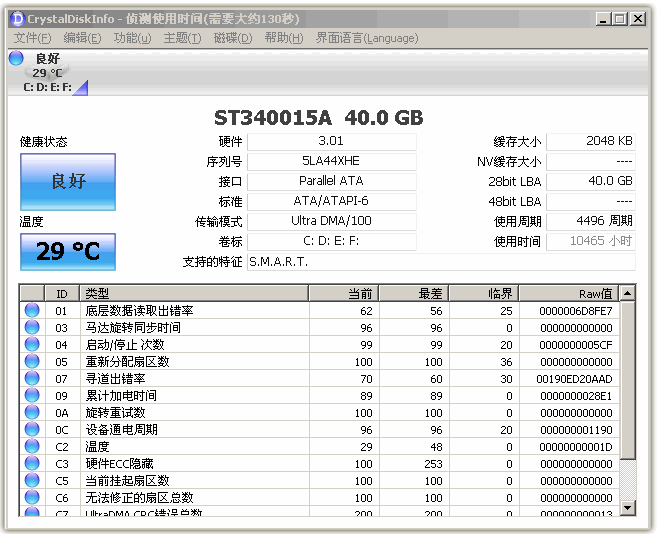
Task: Click status orb for attribute 0C power cycles
Action: [32, 430]
